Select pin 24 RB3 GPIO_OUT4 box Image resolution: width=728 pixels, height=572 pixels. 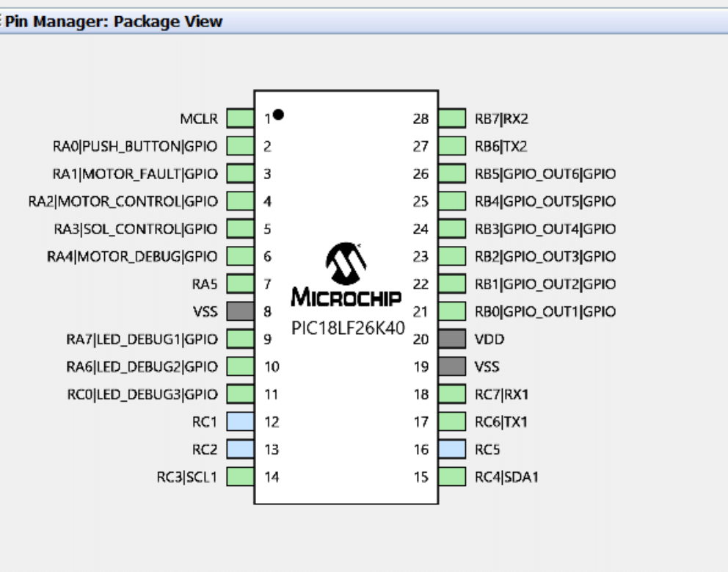tap(452, 228)
